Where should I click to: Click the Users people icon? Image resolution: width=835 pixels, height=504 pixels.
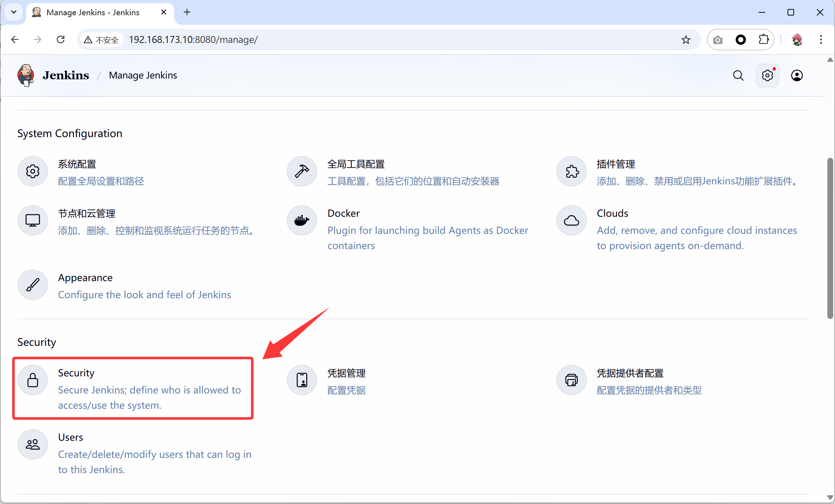click(x=33, y=444)
